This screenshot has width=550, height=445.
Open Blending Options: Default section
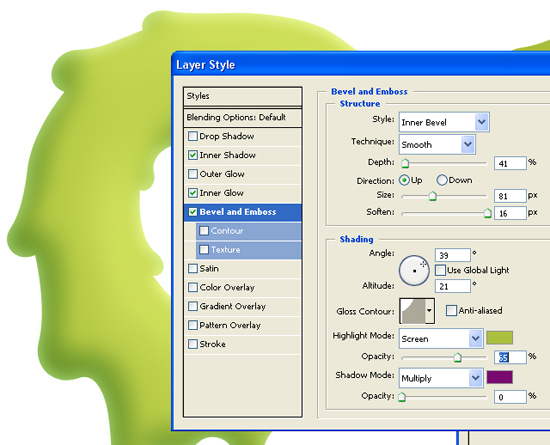[242, 117]
